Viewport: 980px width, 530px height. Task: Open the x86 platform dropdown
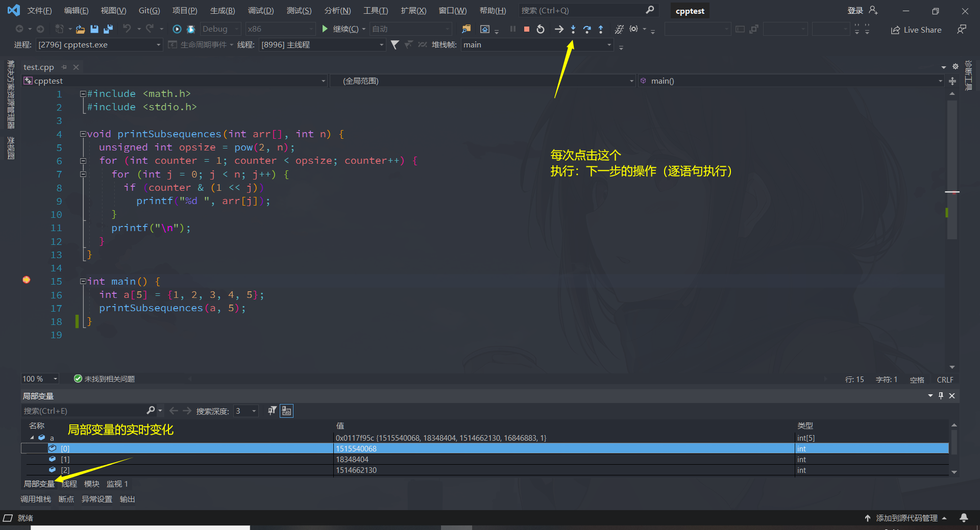tap(280, 29)
